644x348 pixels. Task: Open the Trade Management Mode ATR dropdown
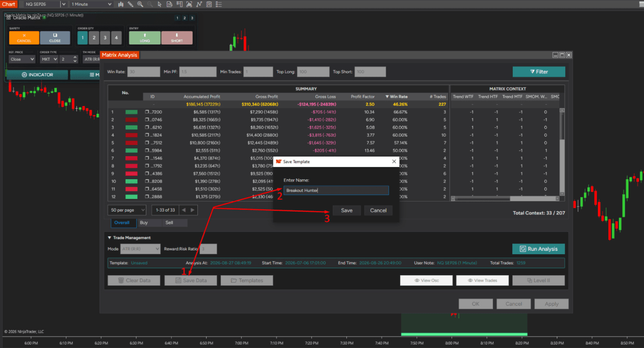pyautogui.click(x=140, y=249)
